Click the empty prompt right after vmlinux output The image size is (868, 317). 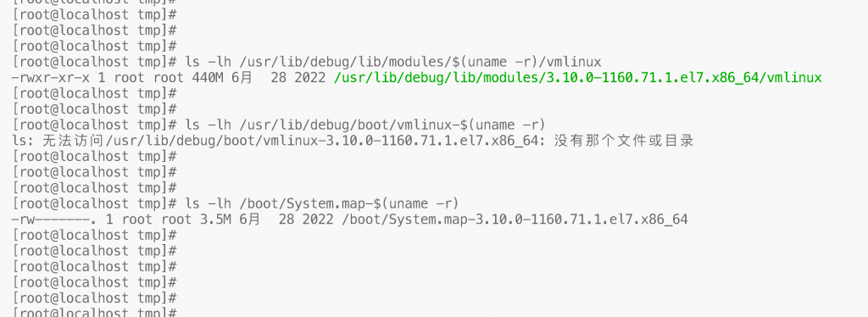pos(94,93)
